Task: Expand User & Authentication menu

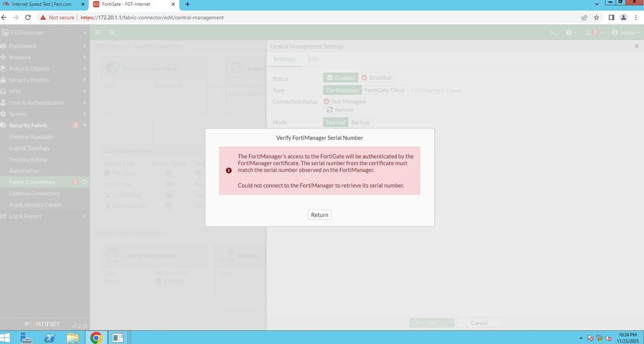Action: tap(44, 103)
